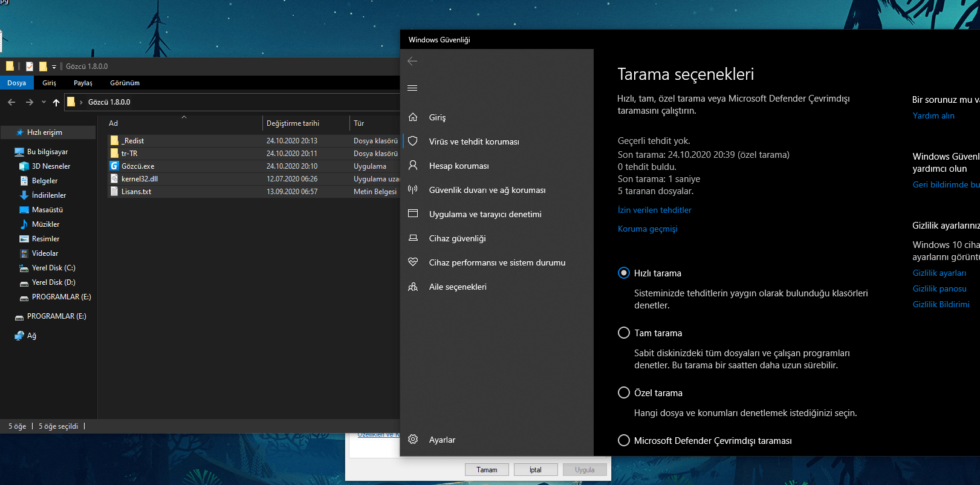Click the İndirilenler download arrow icon
This screenshot has height=485, width=980.
point(24,195)
